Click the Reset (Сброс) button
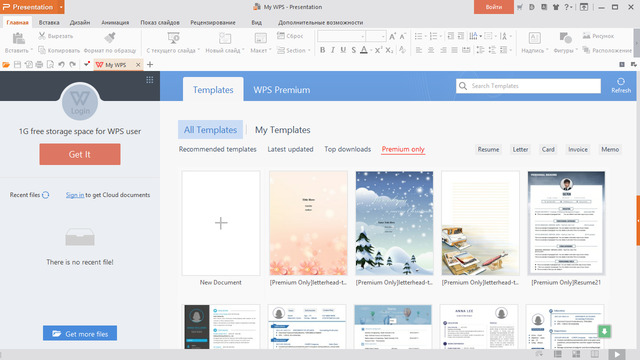 coord(290,36)
